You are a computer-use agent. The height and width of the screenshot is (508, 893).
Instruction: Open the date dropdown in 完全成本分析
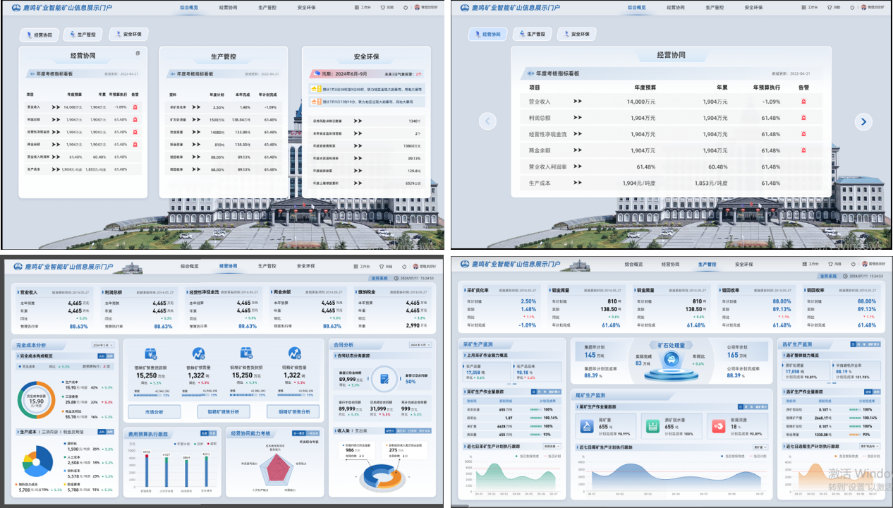[103, 345]
